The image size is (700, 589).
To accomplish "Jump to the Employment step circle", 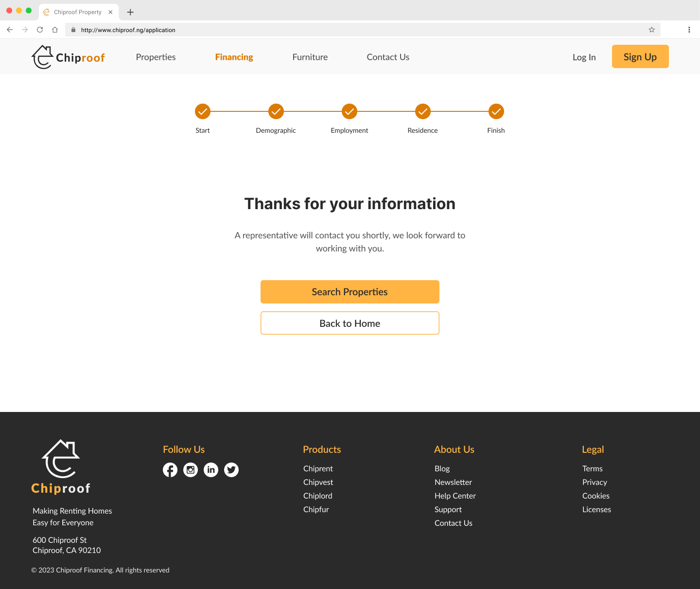I will pos(350,111).
